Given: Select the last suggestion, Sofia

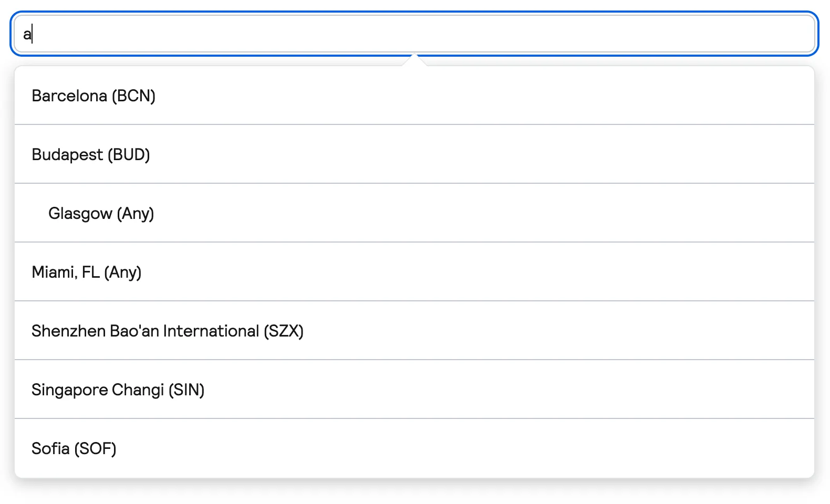Looking at the screenshot, I should (x=414, y=449).
